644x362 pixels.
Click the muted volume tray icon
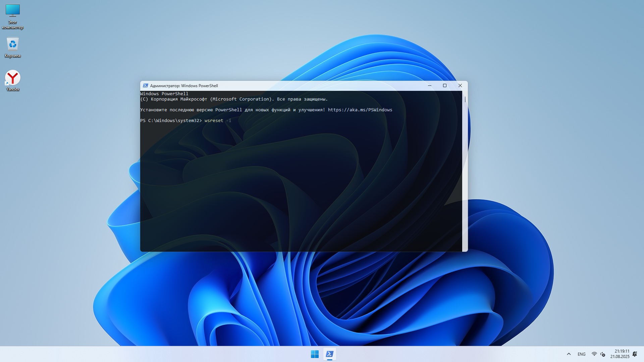click(x=603, y=354)
